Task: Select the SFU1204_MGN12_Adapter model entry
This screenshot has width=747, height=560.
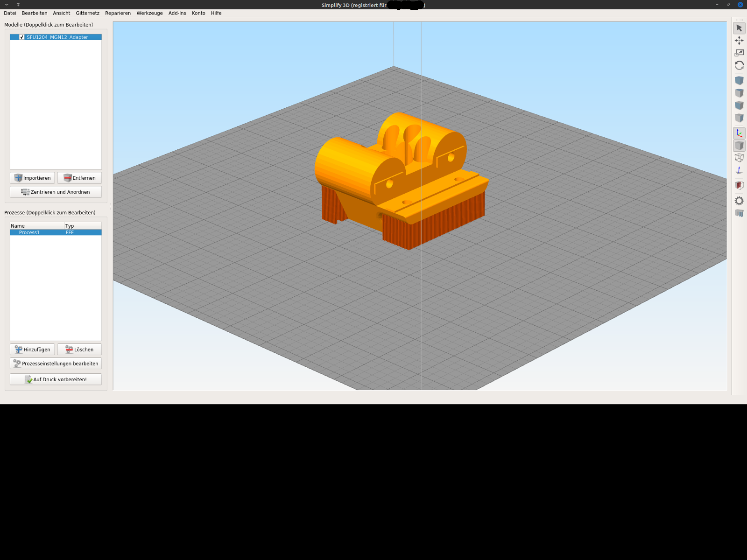Action: [x=56, y=37]
